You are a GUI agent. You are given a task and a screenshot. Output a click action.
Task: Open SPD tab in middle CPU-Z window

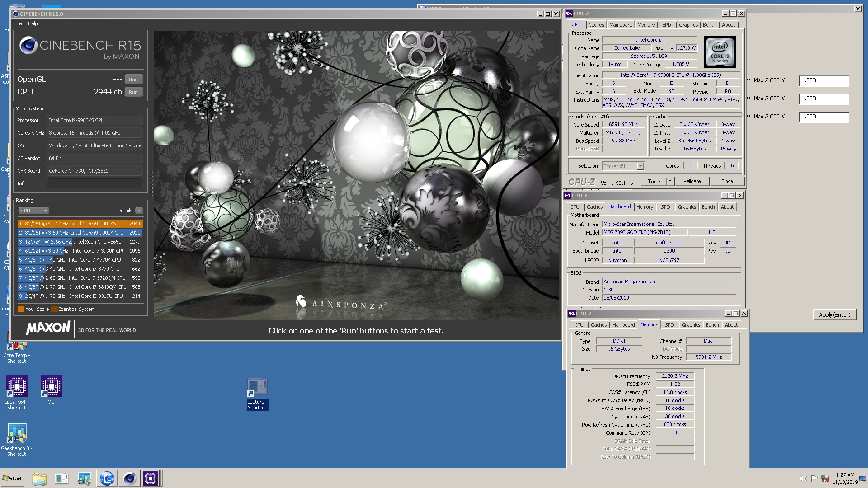click(665, 207)
